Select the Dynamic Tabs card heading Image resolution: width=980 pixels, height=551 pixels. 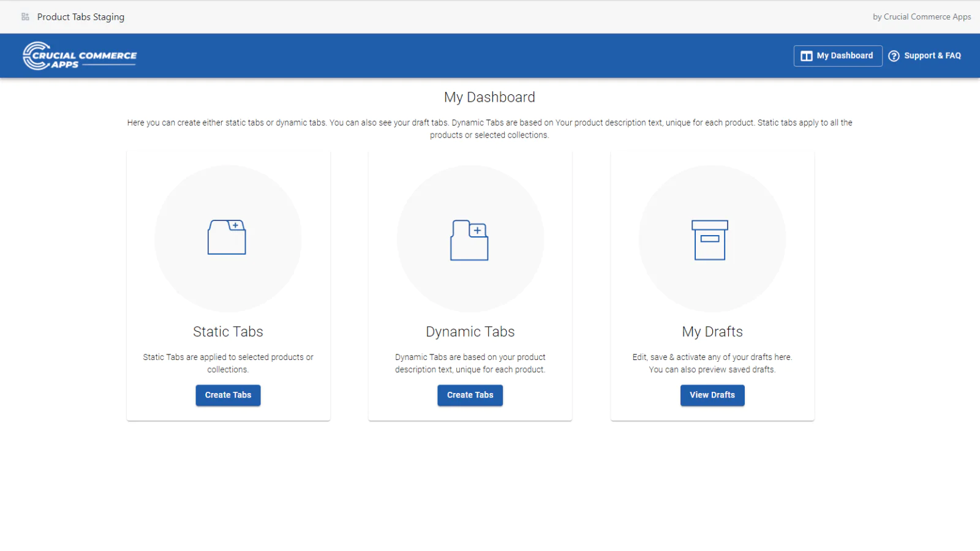[x=470, y=332]
